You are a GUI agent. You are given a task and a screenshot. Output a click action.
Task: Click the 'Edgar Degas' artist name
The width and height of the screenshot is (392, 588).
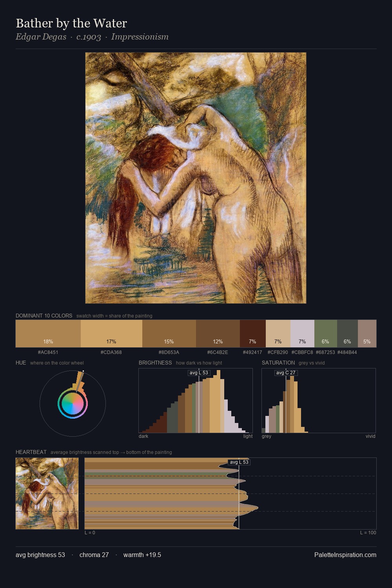click(41, 37)
